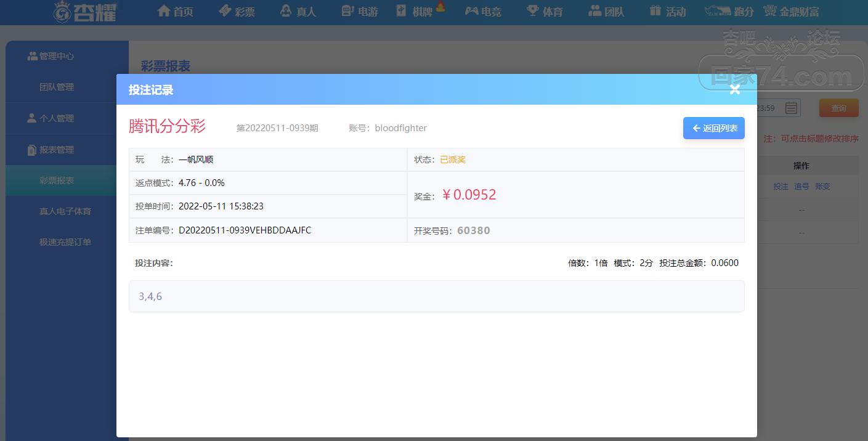This screenshot has height=441, width=868.
Task: Click the rebate mode value 4.76 - 0.0%
Action: pyautogui.click(x=201, y=183)
